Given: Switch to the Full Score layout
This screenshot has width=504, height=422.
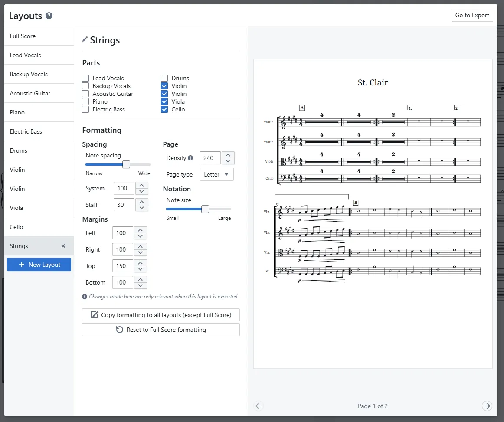Looking at the screenshot, I should point(23,36).
